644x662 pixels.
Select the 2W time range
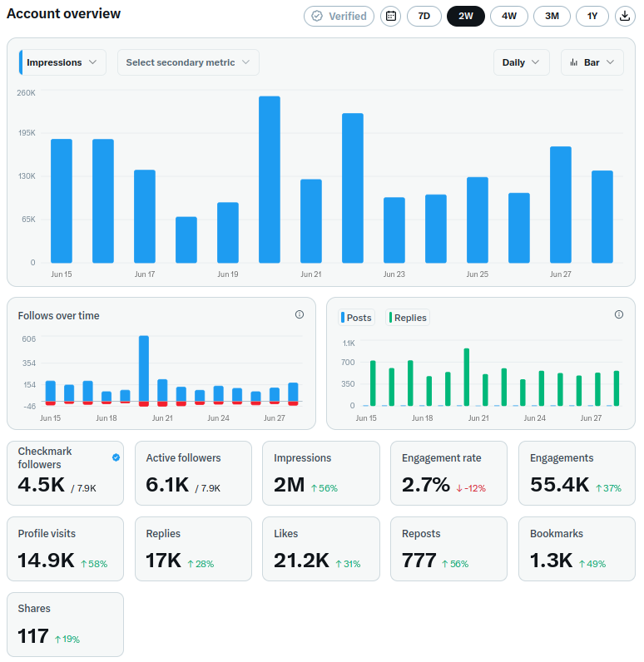[x=466, y=16]
